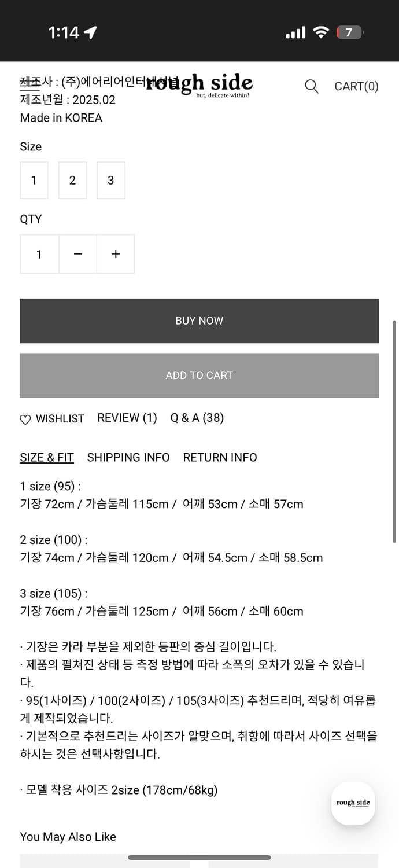Screen dimensions: 399x868
Task: Open the rough side logo
Action: [x=199, y=86]
